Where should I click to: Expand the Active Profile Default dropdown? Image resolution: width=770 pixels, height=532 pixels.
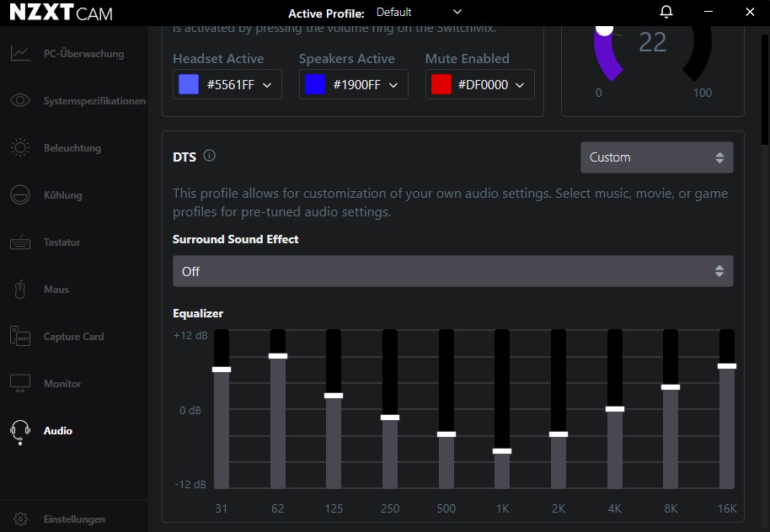[x=419, y=13]
